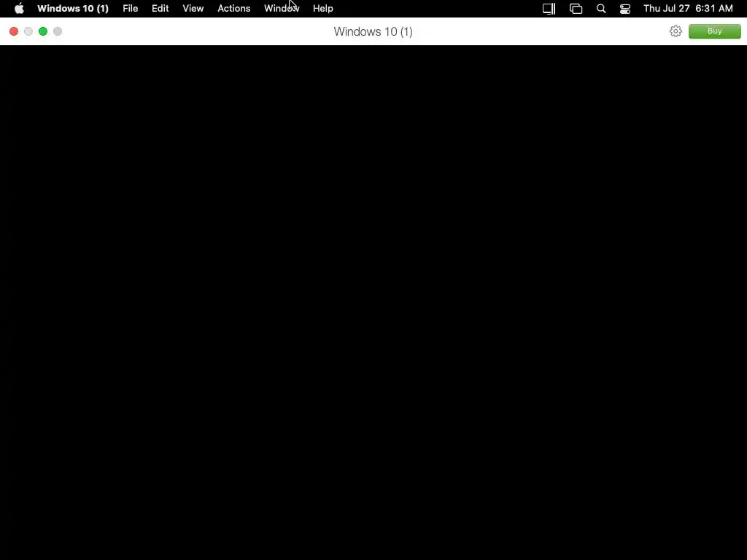Open the Actions menu
747x560 pixels.
[234, 9]
